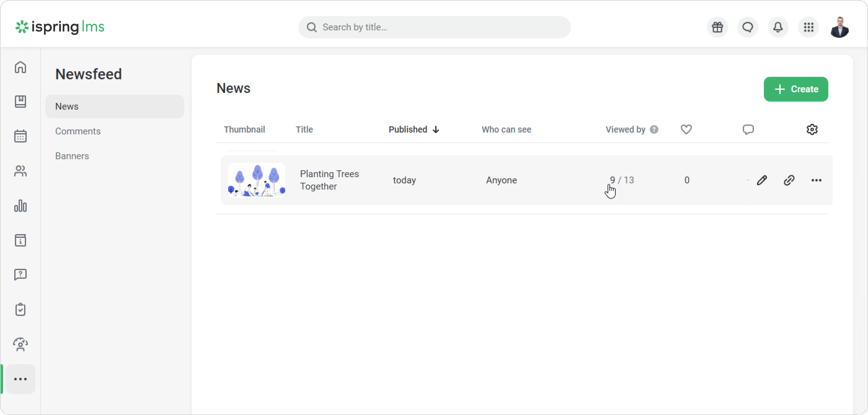Open the chat messages icon in header
The image size is (868, 415).
pyautogui.click(x=747, y=27)
